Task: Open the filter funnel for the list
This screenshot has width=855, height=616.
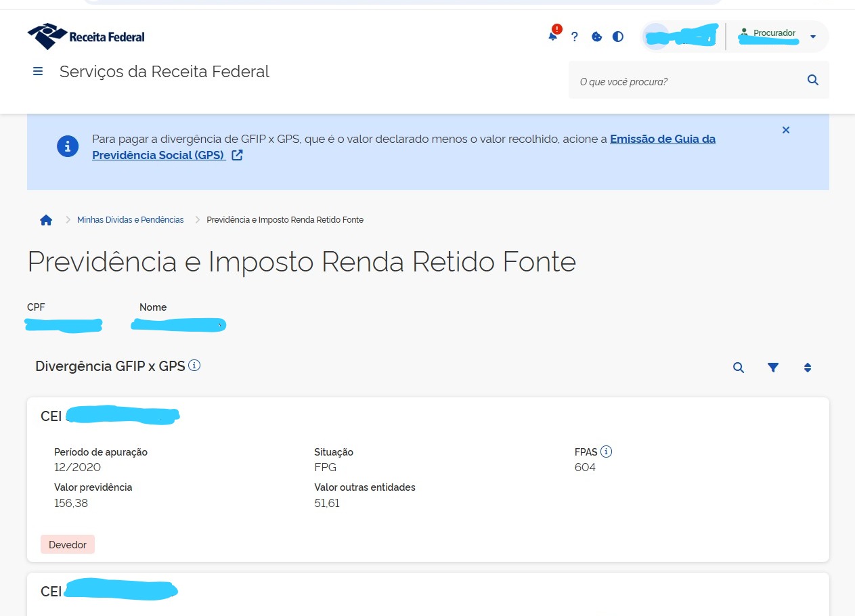Action: 773,368
